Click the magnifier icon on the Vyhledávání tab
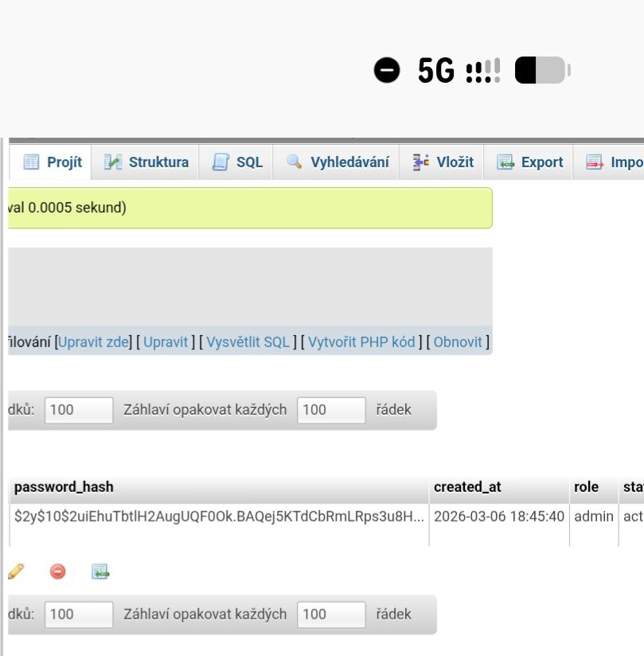 (x=295, y=162)
